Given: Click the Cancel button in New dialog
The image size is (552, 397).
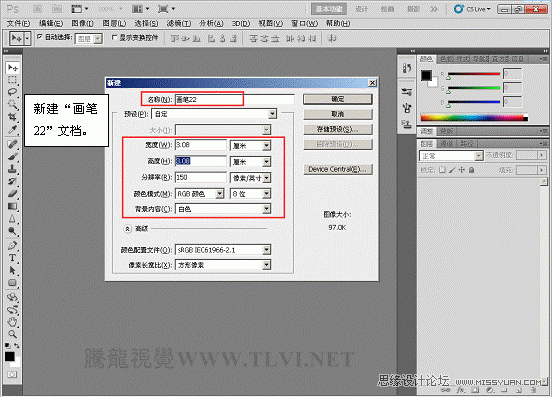Looking at the screenshot, I should [338, 114].
